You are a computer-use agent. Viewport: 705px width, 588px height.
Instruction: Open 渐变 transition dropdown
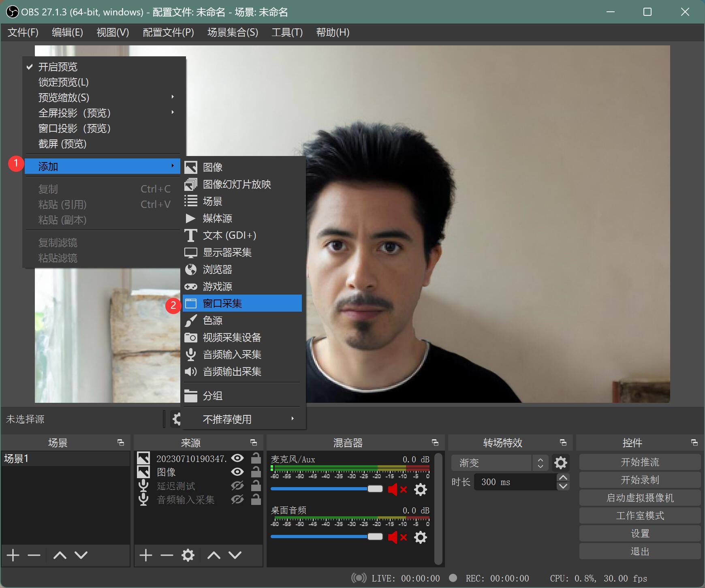pos(500,463)
